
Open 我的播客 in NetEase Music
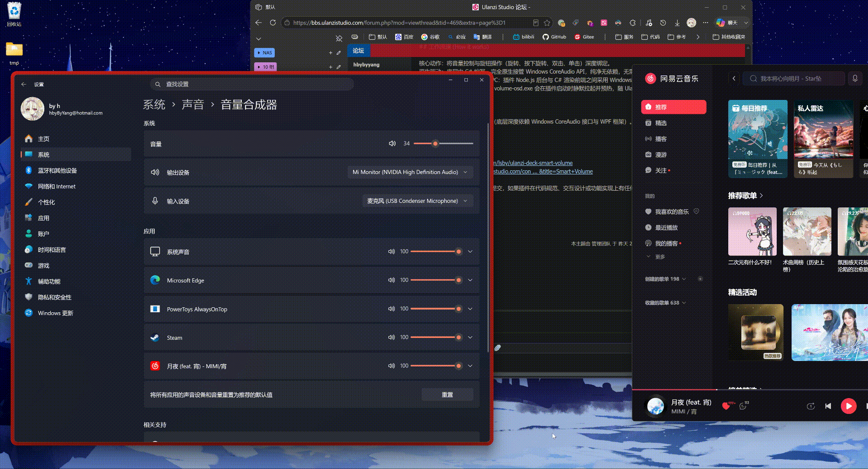(663, 244)
